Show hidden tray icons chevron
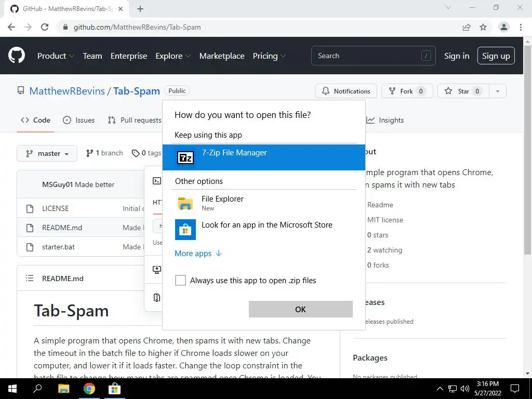 440,389
